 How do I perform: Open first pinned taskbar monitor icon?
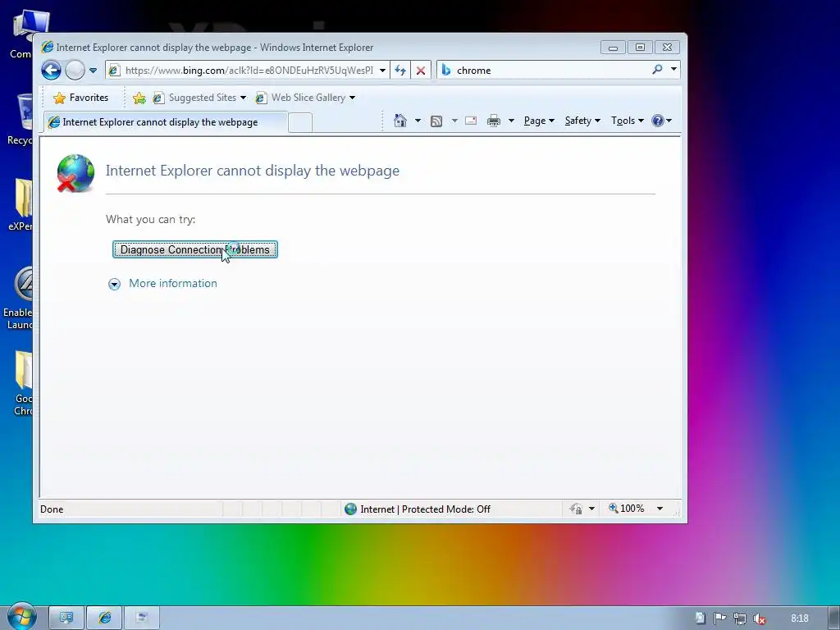coord(66,619)
